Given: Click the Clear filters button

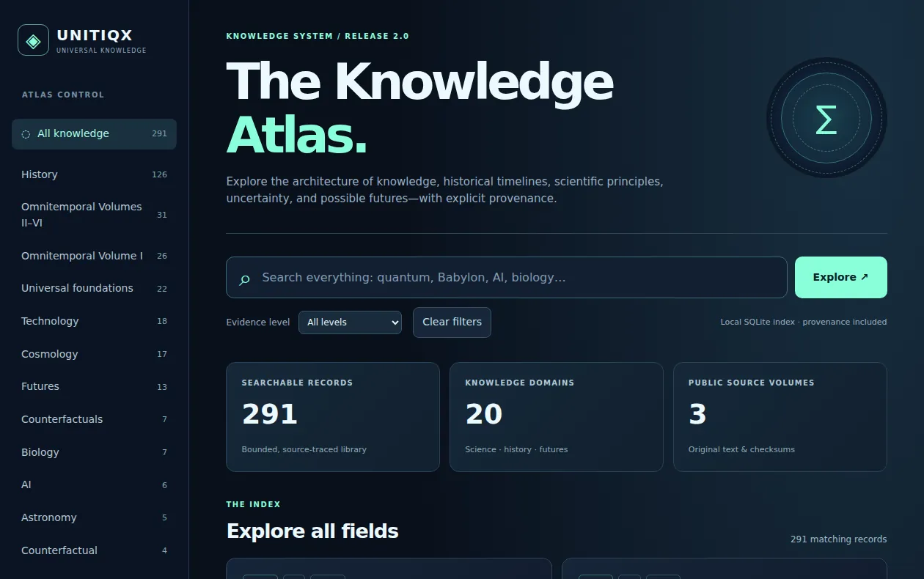Looking at the screenshot, I should point(452,322).
